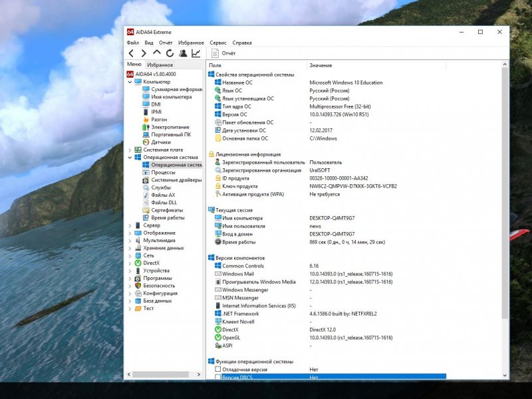Viewport: 532px width, 399px height.
Task: Click the DirectX Xbox icon in the tree
Action: pyautogui.click(x=138, y=263)
